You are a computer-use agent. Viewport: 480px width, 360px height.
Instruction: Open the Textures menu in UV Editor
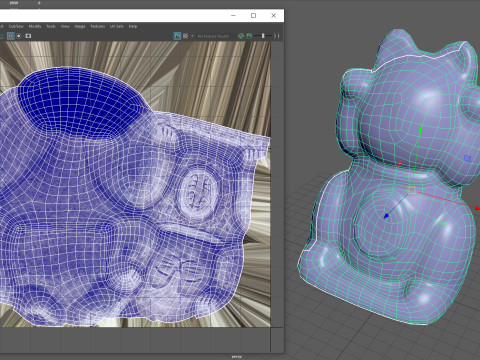click(98, 26)
